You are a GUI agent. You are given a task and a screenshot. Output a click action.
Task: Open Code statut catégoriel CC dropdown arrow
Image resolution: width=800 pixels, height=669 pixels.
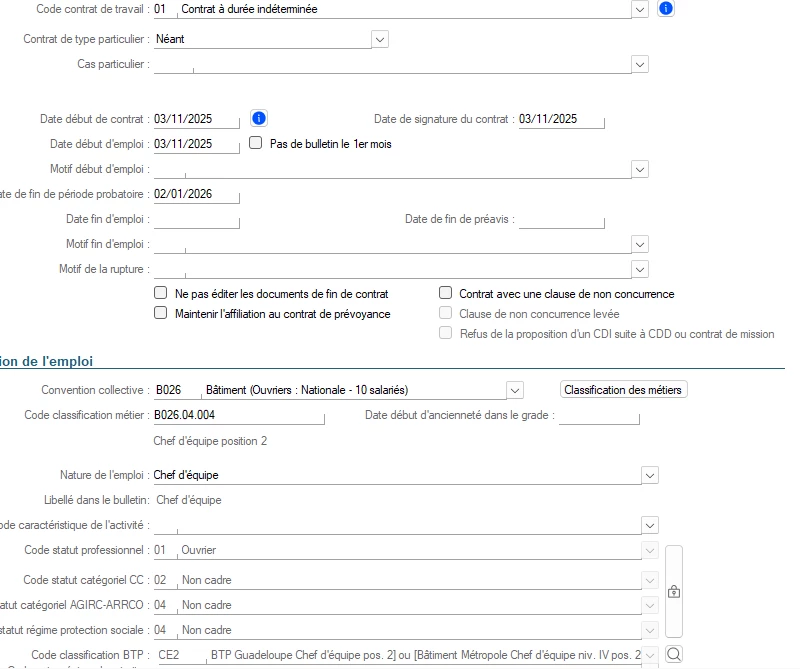click(x=650, y=580)
